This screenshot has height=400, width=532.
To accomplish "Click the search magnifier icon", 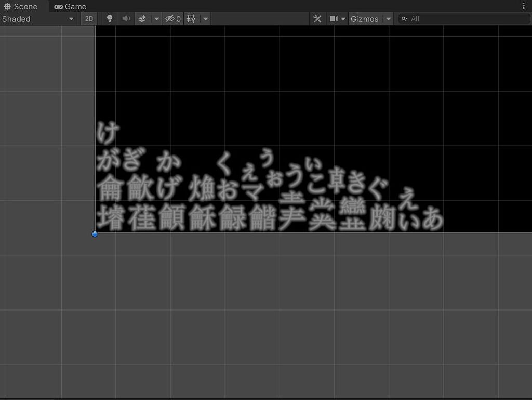I will [x=405, y=19].
